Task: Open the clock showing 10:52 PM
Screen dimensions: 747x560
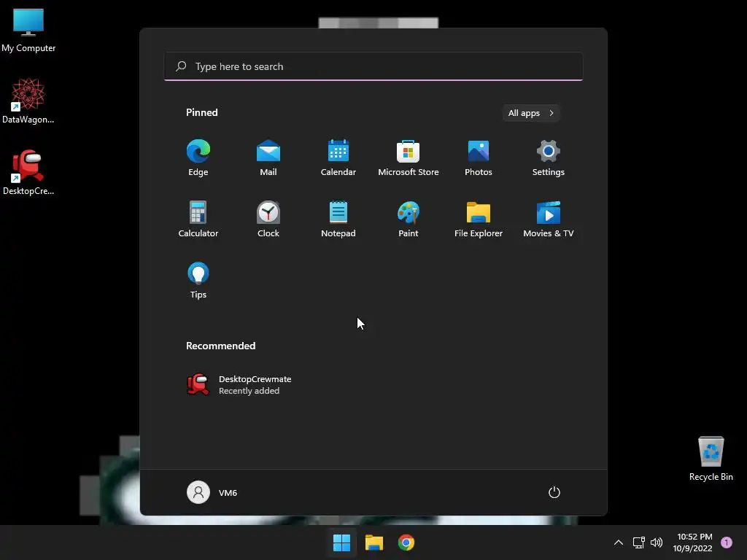Action: [693, 542]
